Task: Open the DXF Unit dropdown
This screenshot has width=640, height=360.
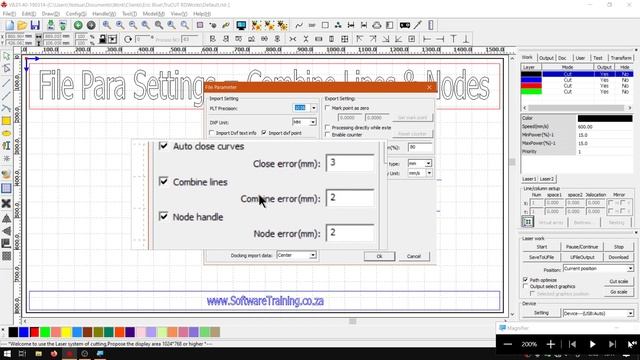Action: click(x=313, y=122)
